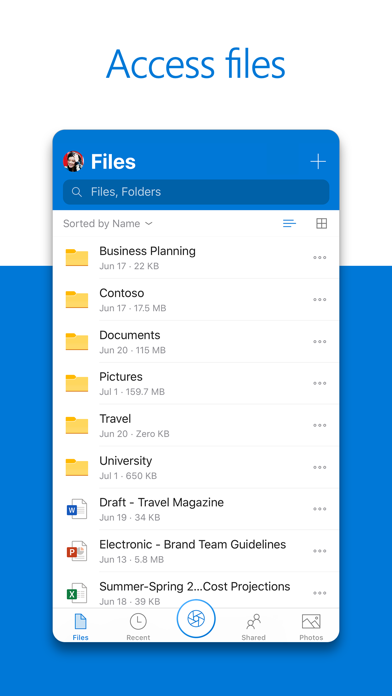Open the Documents folder icon

point(77,341)
